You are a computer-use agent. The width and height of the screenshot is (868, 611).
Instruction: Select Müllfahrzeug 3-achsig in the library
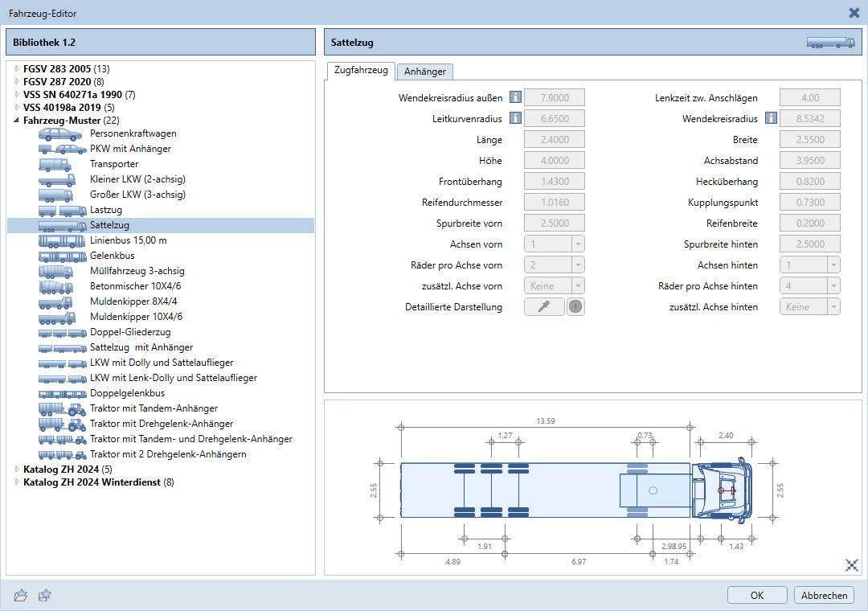coord(137,271)
